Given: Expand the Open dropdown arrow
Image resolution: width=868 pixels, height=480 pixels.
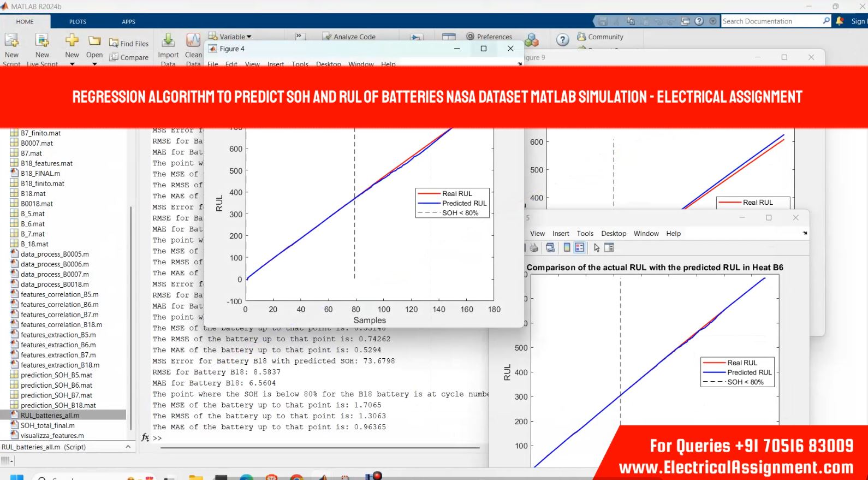Looking at the screenshot, I should pos(94,64).
